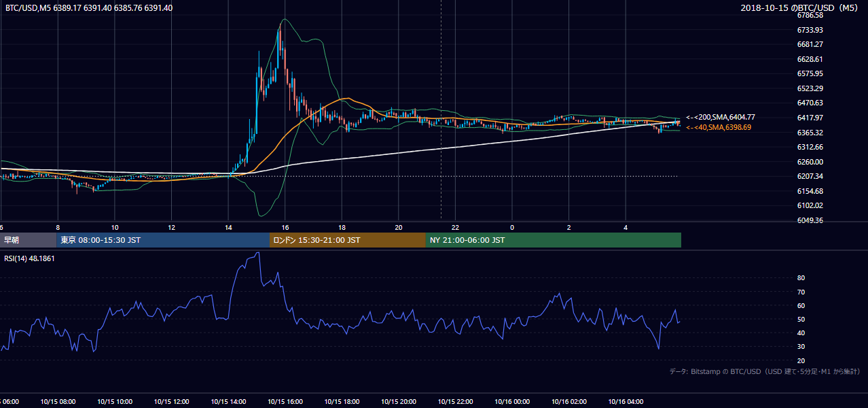Image resolution: width=868 pixels, height=408 pixels.
Task: Click the 10/15 08:00 time axis label
Action: coord(58,402)
